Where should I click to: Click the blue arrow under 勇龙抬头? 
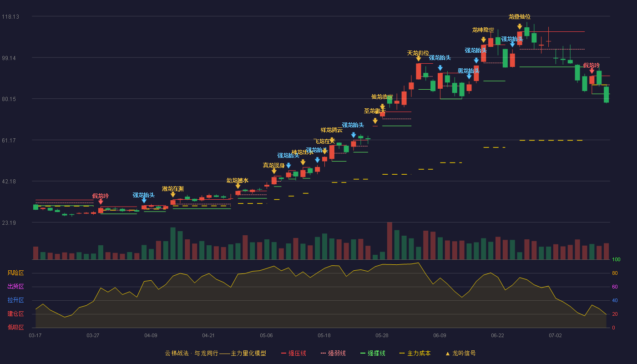coord(469,76)
